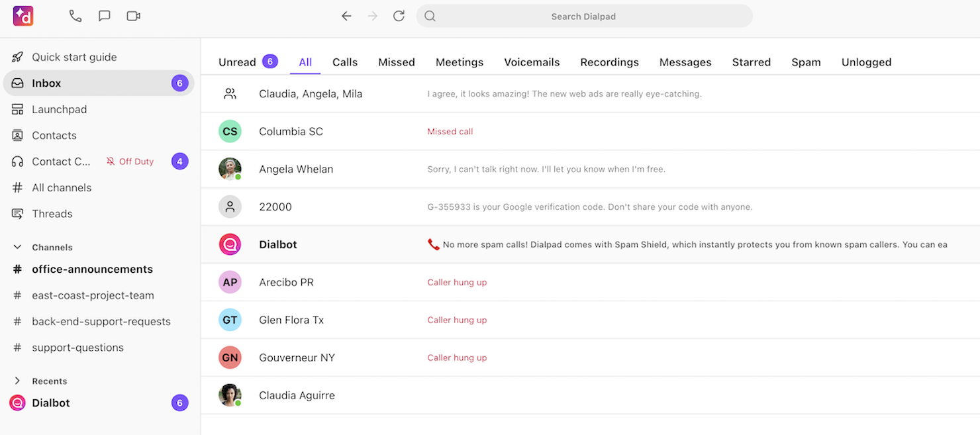Open the phone keypad icon
The width and height of the screenshot is (980, 435).
(75, 16)
